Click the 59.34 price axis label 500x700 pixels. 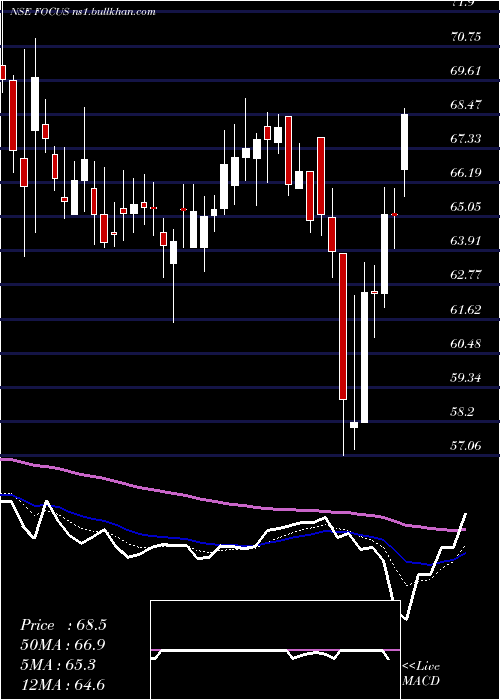point(466,378)
